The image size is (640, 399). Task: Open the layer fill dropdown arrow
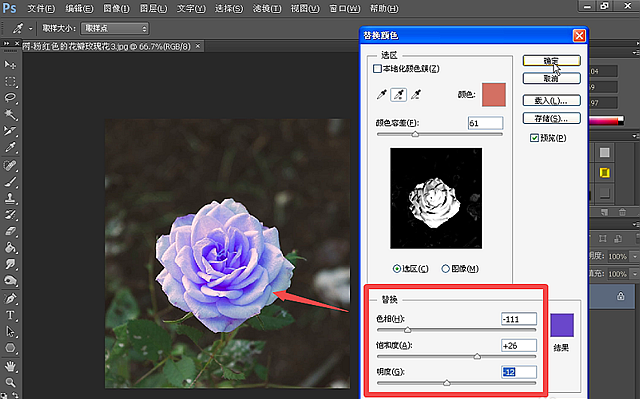coord(635,273)
